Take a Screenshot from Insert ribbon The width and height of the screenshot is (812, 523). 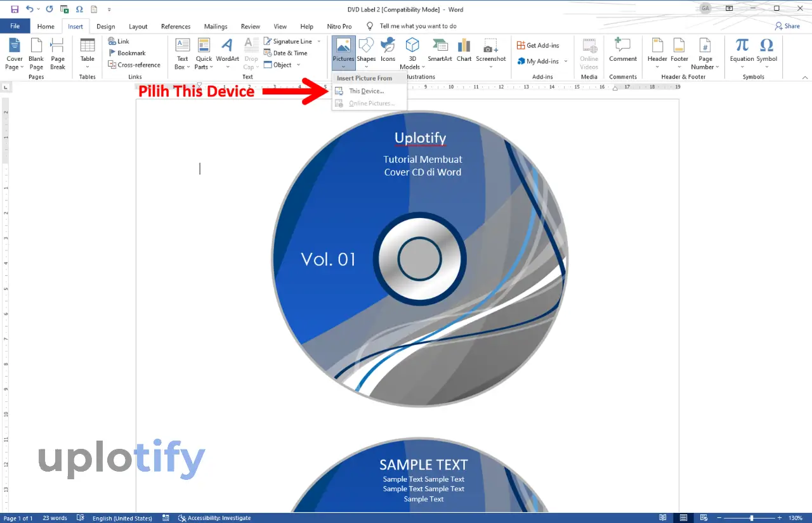[x=491, y=54]
